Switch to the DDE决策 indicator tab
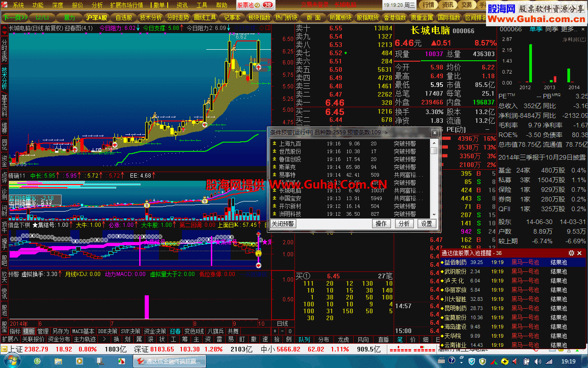The height and width of the screenshot is (368, 588). (107, 331)
